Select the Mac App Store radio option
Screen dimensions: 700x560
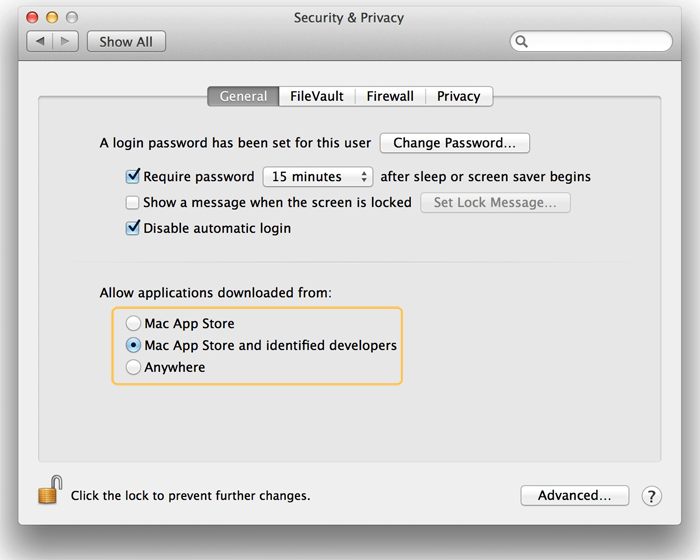(133, 323)
